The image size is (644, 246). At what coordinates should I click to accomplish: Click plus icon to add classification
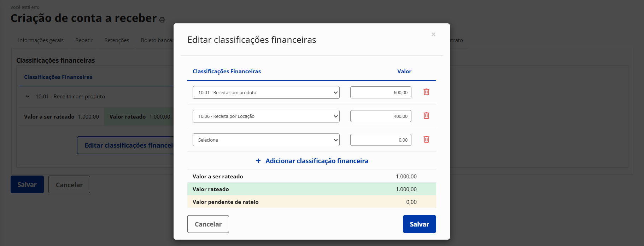coord(258,161)
